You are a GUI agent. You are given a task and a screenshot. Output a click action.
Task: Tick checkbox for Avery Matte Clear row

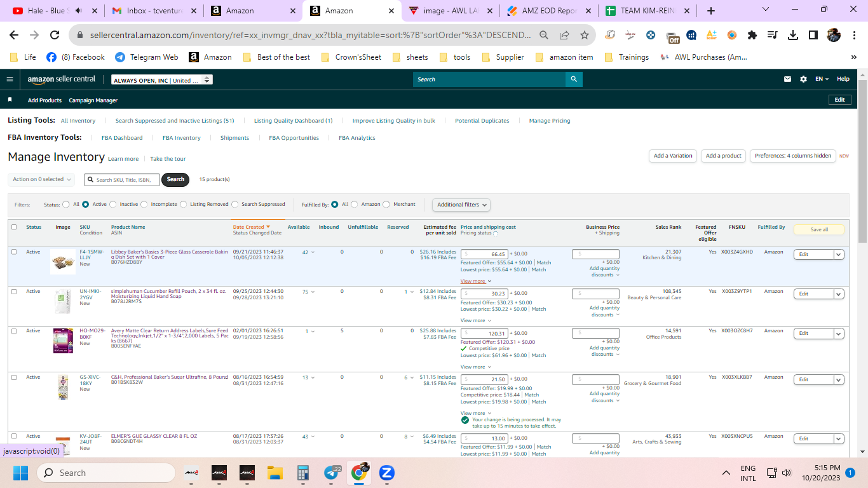coord(14,330)
